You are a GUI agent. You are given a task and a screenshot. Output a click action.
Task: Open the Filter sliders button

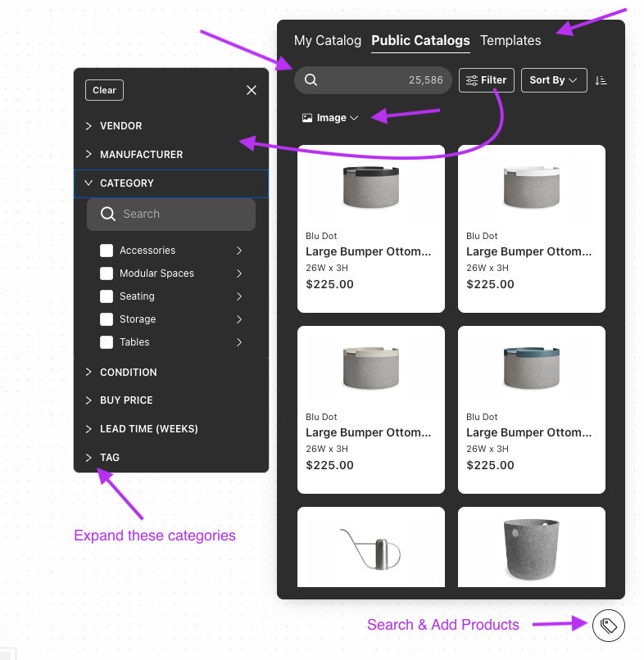[x=486, y=80]
